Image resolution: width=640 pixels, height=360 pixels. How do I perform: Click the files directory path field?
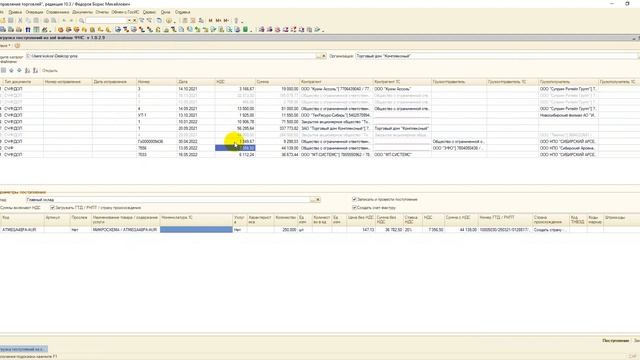tap(171, 56)
